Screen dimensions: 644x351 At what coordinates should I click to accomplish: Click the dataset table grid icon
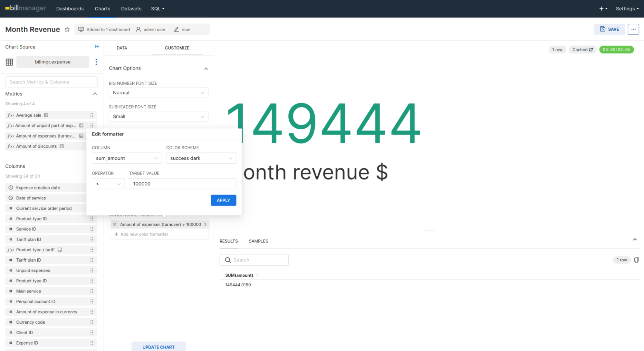tap(9, 62)
